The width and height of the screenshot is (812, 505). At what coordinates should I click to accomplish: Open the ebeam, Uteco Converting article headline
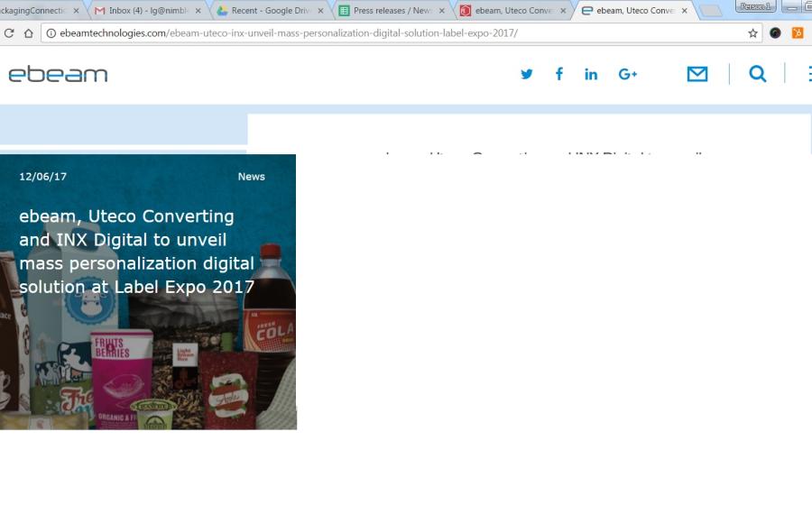137,252
